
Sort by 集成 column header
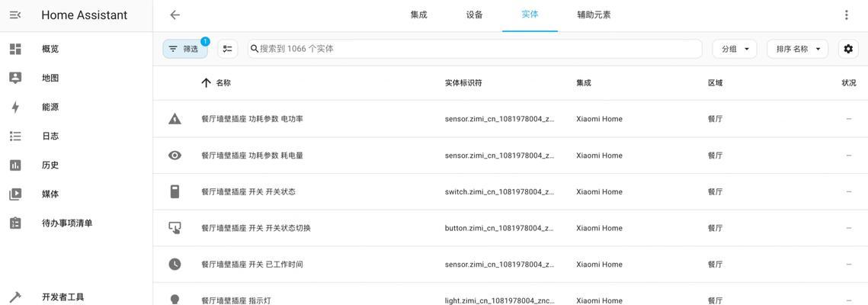[x=584, y=83]
